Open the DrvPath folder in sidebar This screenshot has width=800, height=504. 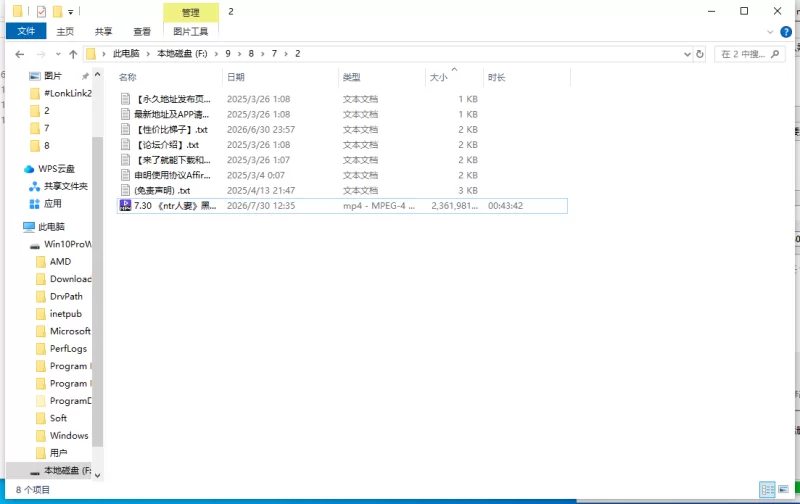point(66,296)
